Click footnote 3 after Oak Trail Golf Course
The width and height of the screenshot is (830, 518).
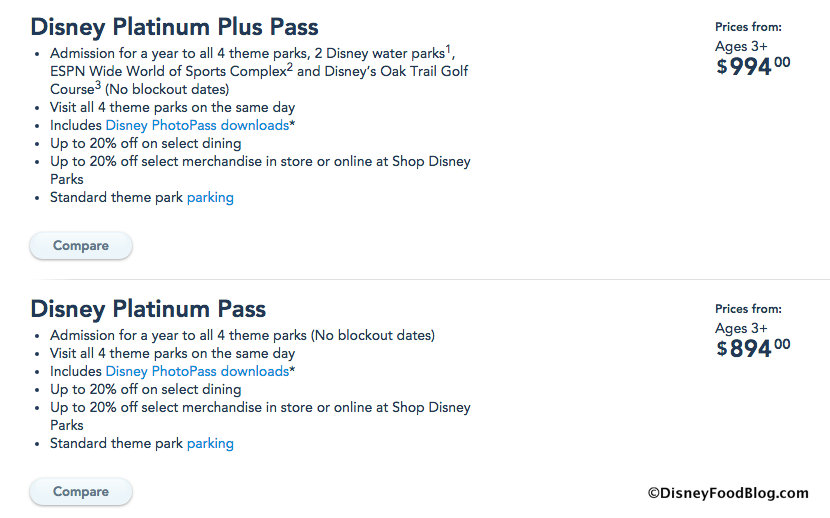98,84
